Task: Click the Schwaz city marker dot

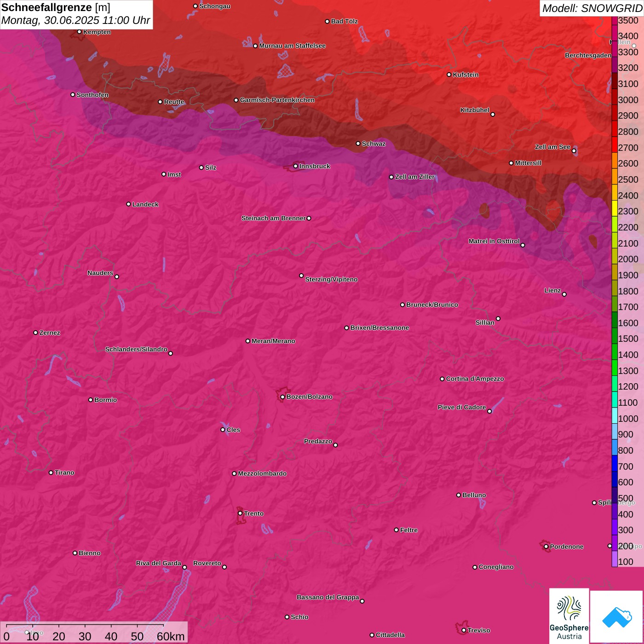Action: coord(358,144)
